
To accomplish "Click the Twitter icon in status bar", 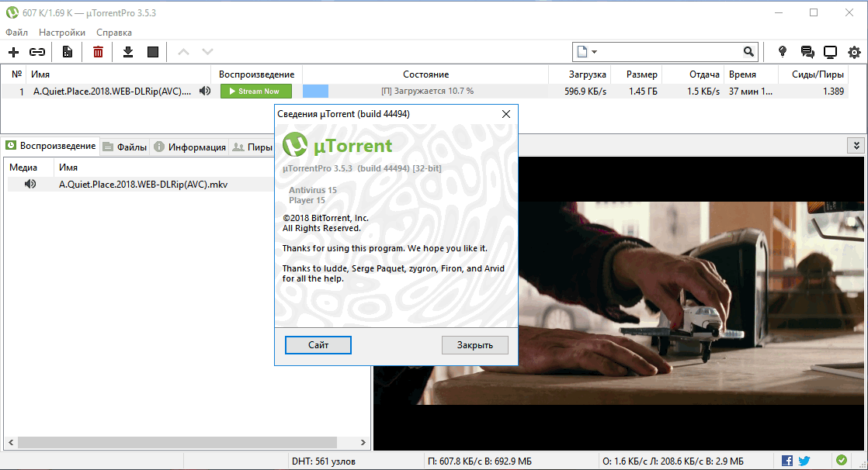I will (804, 461).
